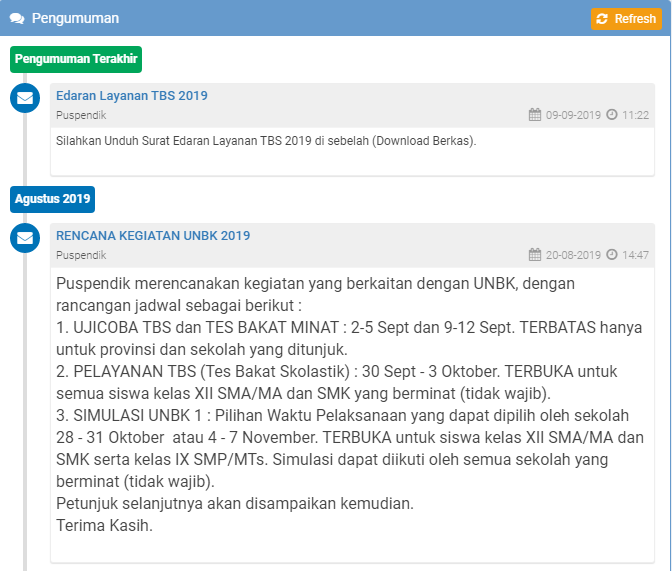Click the clock icon next to 14:47
672x571 pixels.
click(x=612, y=255)
